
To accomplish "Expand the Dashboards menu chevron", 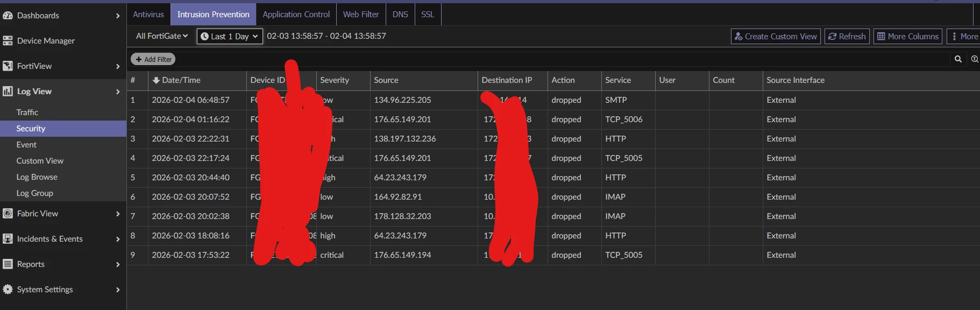I will 118,16.
